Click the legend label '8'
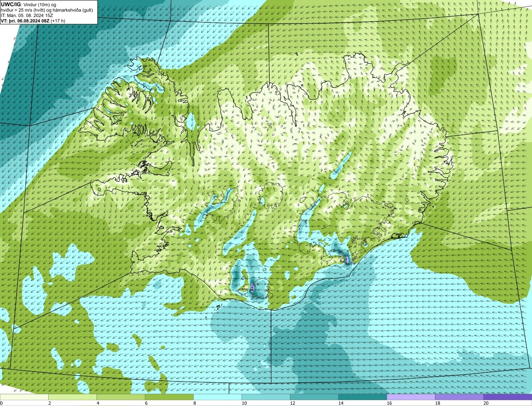 pos(195,403)
